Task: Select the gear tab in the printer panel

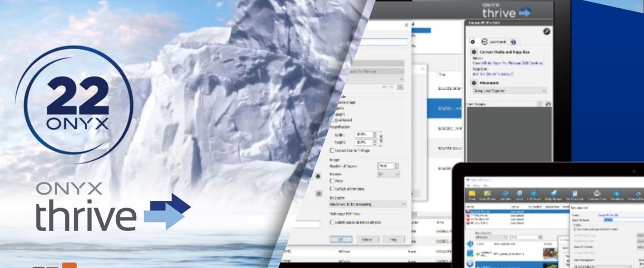Action: click(x=473, y=42)
